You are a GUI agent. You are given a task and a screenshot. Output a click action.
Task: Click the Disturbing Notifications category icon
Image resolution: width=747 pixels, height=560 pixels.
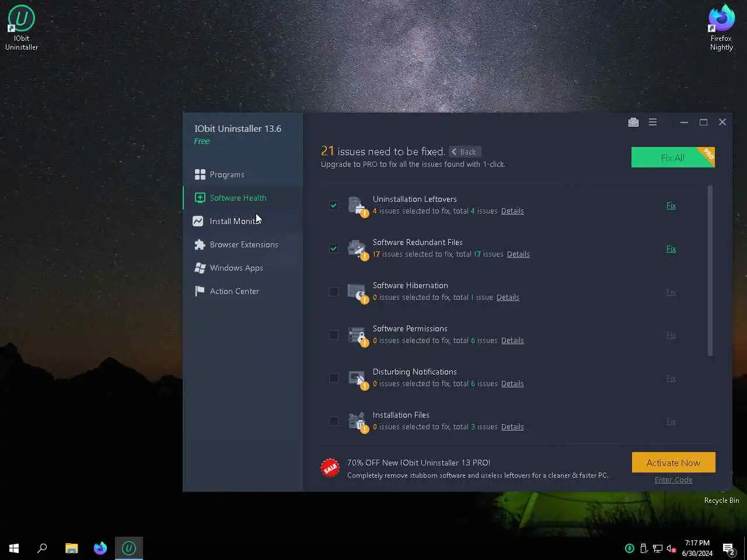[x=357, y=379]
